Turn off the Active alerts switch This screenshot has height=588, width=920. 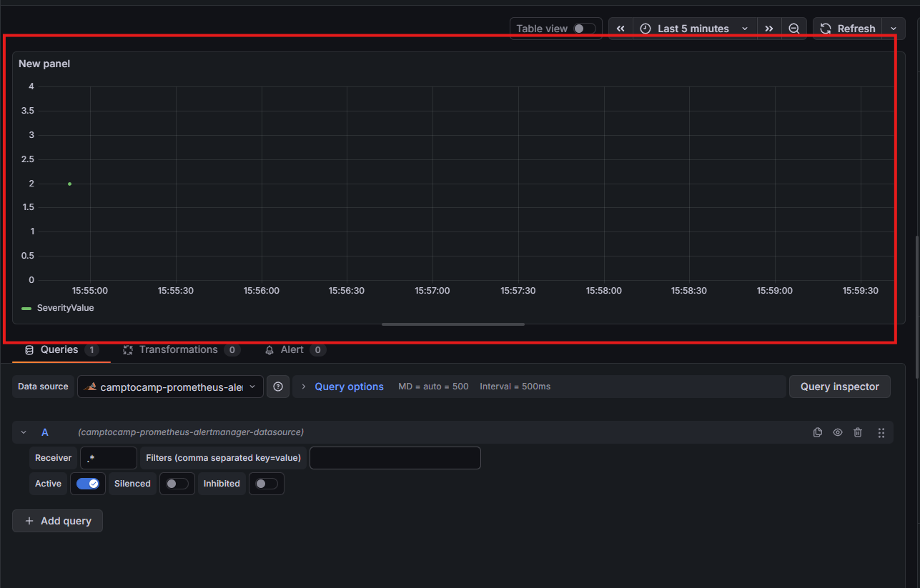point(88,484)
